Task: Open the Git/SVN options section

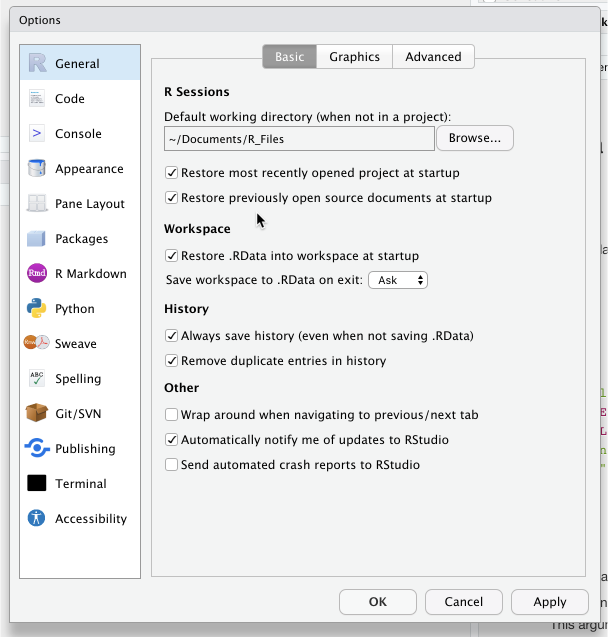Action: (x=80, y=413)
